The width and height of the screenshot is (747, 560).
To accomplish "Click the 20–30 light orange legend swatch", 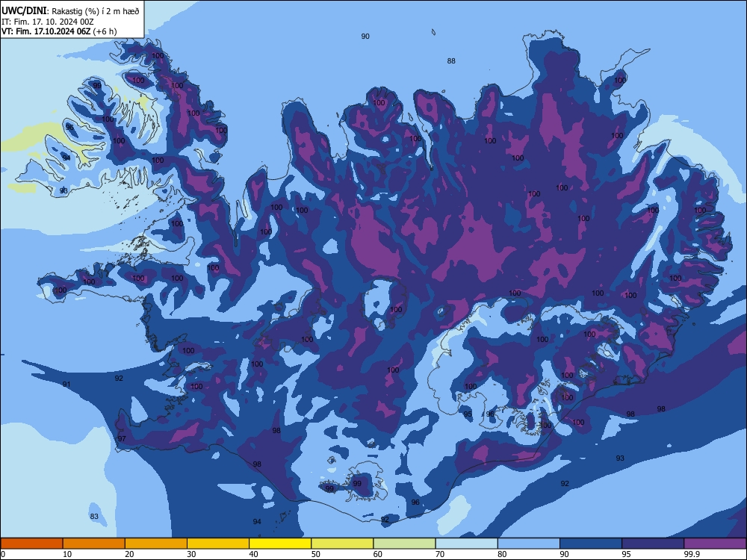I will point(156,544).
